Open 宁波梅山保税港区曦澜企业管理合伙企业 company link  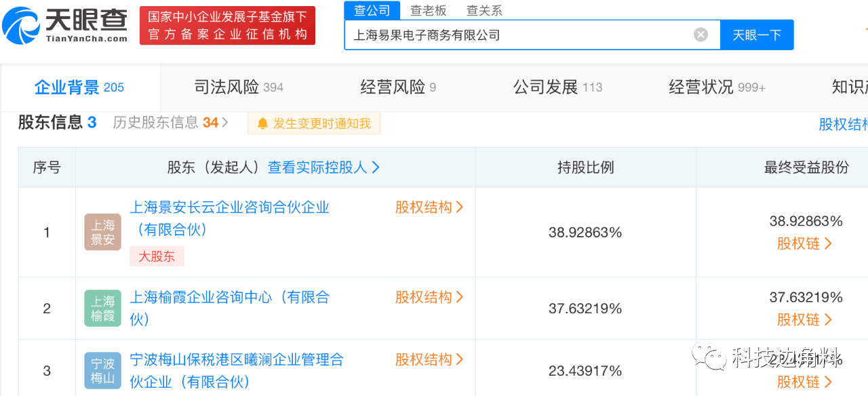[237, 370]
